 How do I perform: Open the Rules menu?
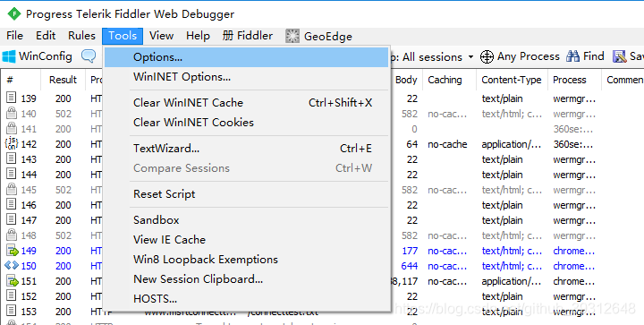click(x=81, y=36)
